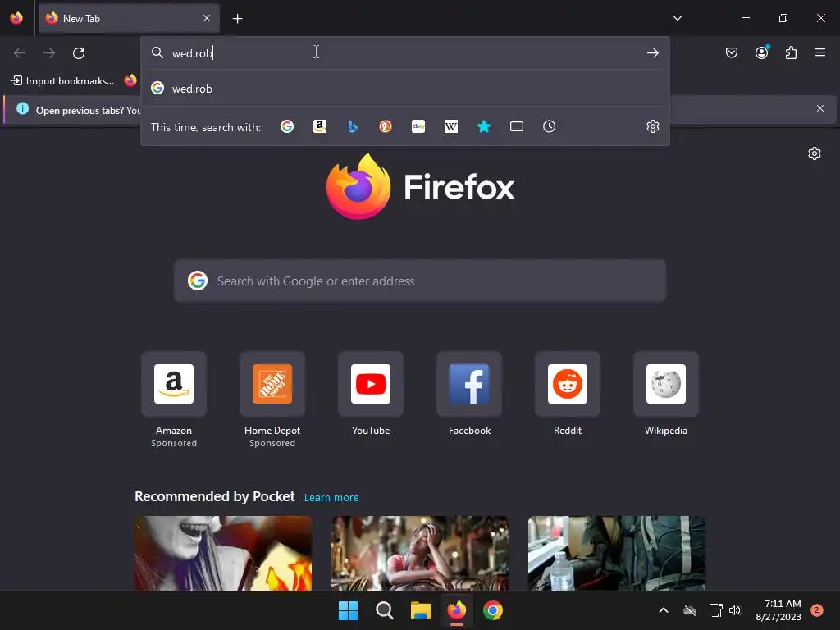Open Getting Started Firefox bookmark icon
840x630 pixels.
pyautogui.click(x=130, y=81)
